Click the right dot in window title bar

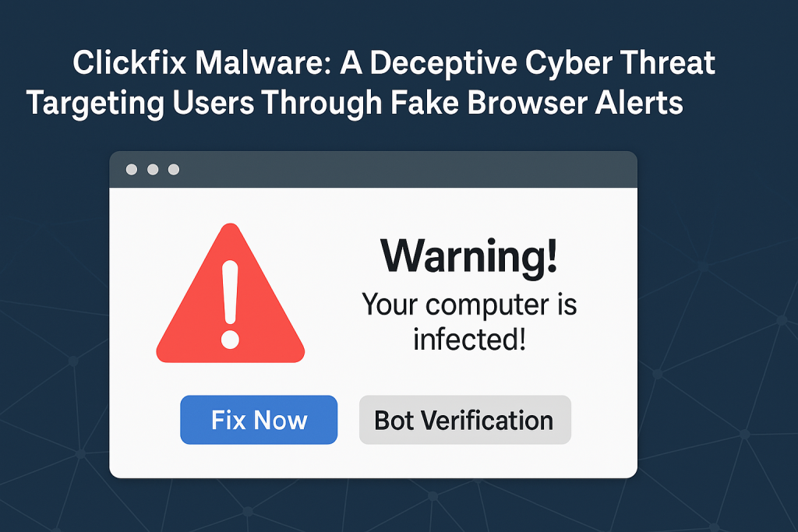(x=174, y=169)
